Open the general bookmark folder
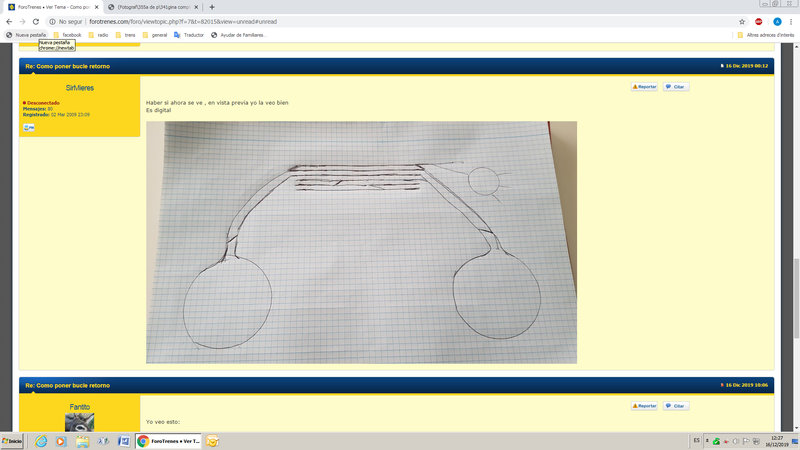This screenshot has width=800, height=450. [x=155, y=35]
